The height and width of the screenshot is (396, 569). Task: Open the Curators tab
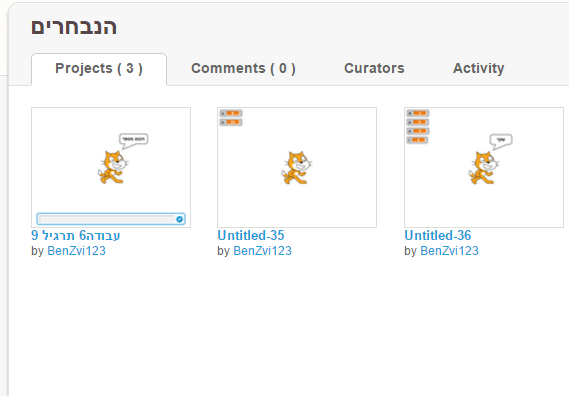pos(374,68)
